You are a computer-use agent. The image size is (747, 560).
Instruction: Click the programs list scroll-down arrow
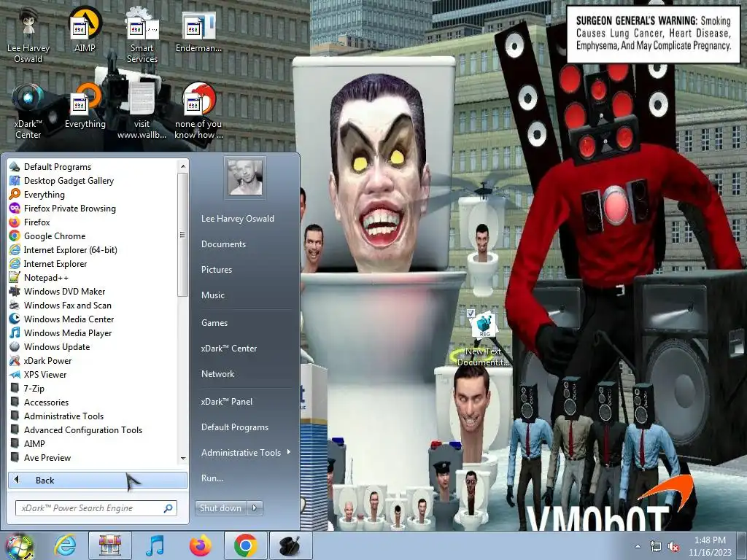tap(183, 458)
